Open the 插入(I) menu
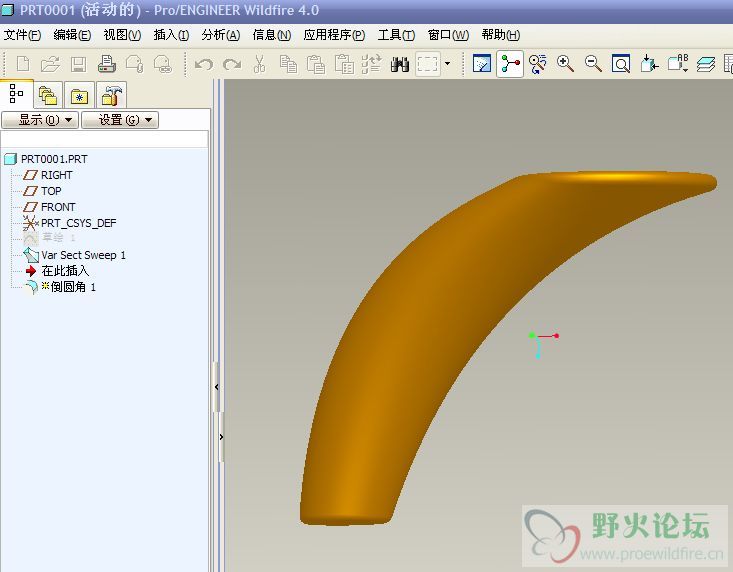The image size is (733, 572). coord(171,35)
